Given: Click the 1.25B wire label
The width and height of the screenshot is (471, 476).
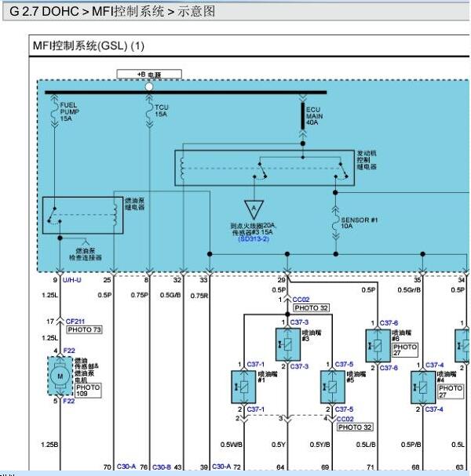Looking at the screenshot, I should click(49, 445).
